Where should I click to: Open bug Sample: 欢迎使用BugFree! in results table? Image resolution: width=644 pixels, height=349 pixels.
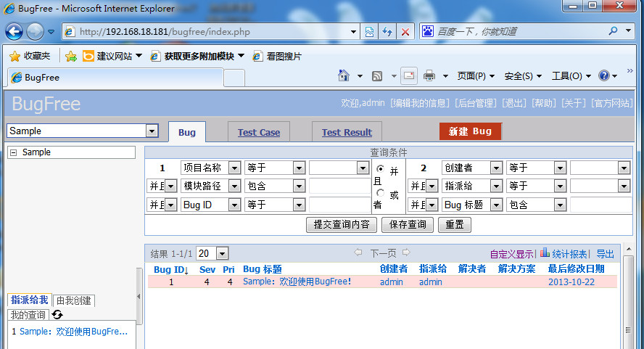(297, 282)
